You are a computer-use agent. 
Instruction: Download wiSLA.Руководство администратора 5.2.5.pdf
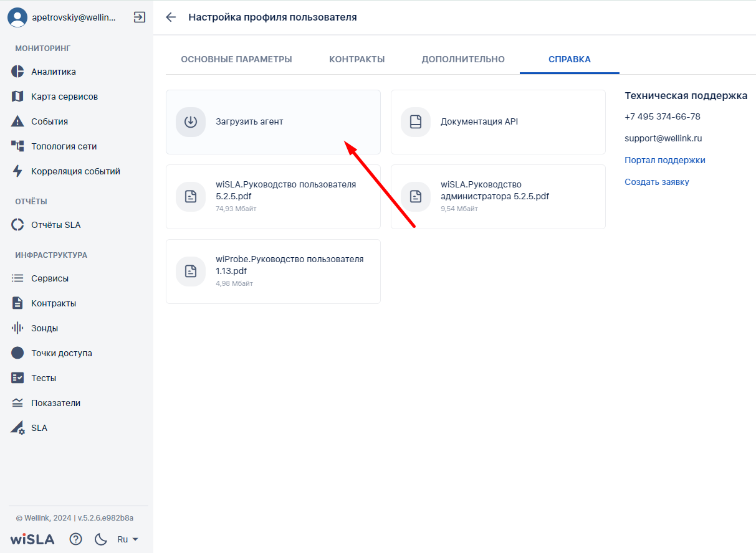pos(498,197)
